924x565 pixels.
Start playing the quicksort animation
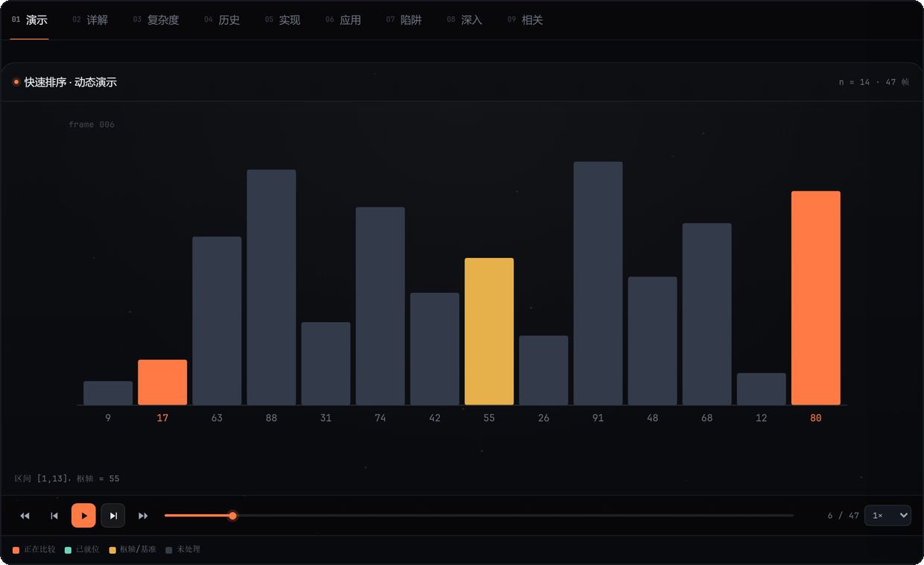tap(83, 516)
